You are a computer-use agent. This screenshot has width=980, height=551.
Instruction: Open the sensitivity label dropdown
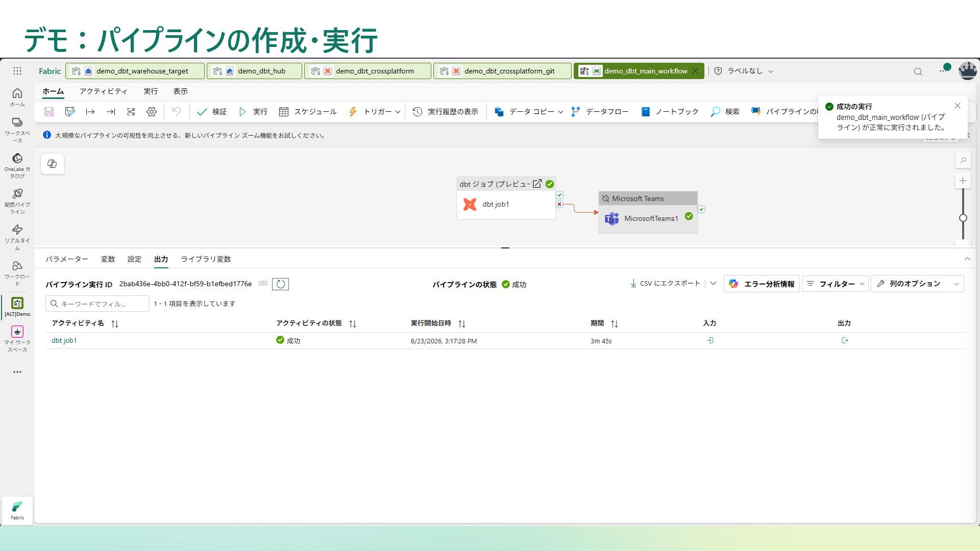[x=743, y=71]
